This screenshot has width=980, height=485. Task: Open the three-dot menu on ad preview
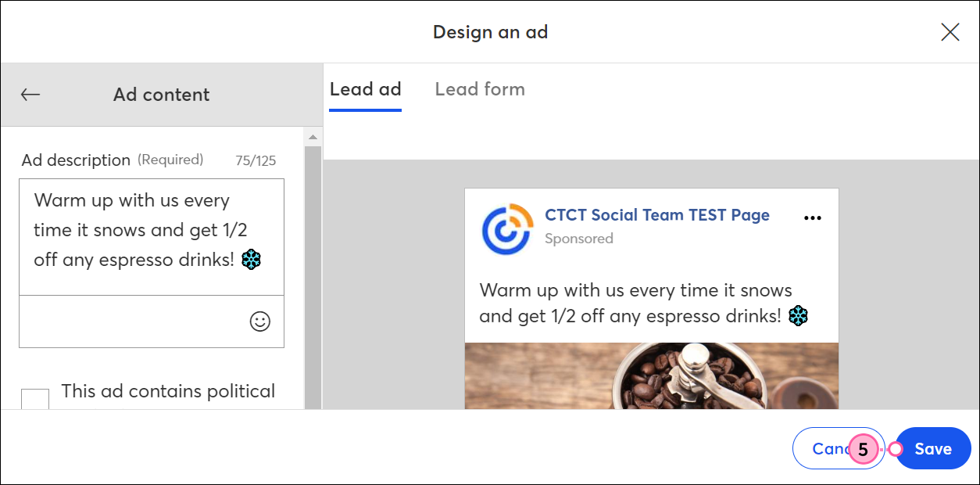tap(813, 218)
